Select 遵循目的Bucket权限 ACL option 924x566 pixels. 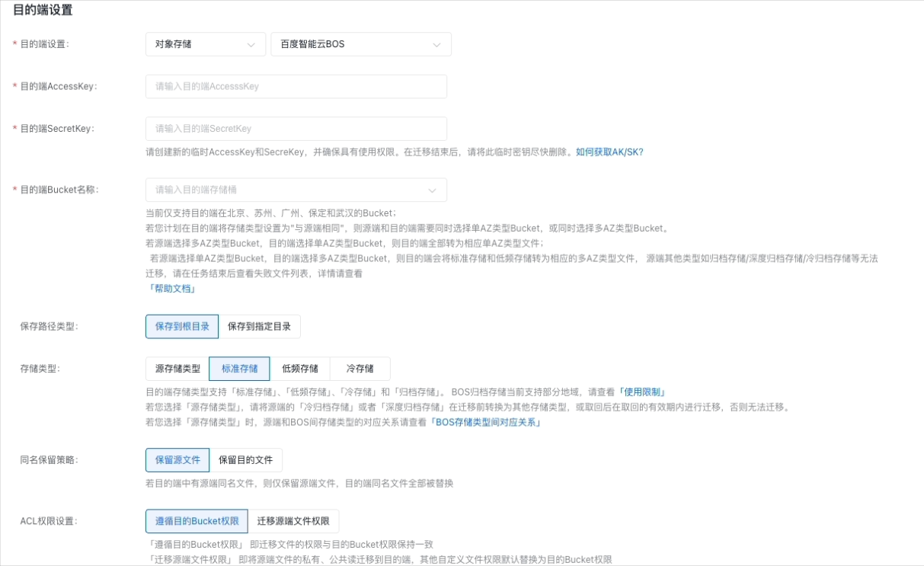197,521
